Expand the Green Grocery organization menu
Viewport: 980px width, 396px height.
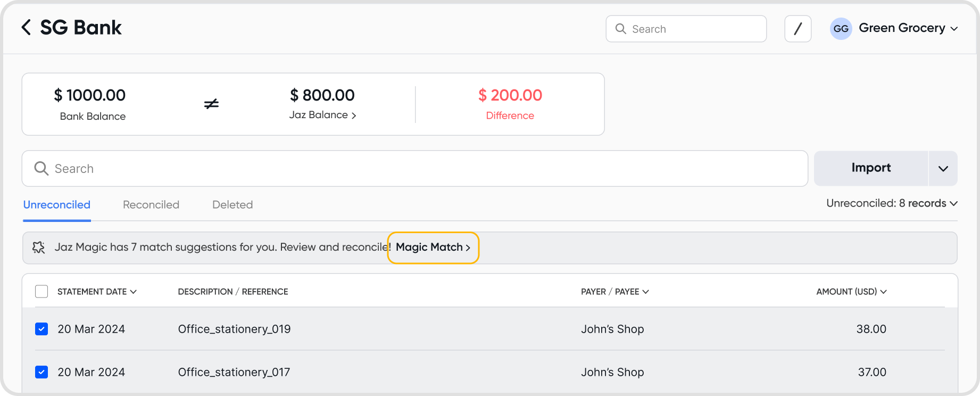954,29
